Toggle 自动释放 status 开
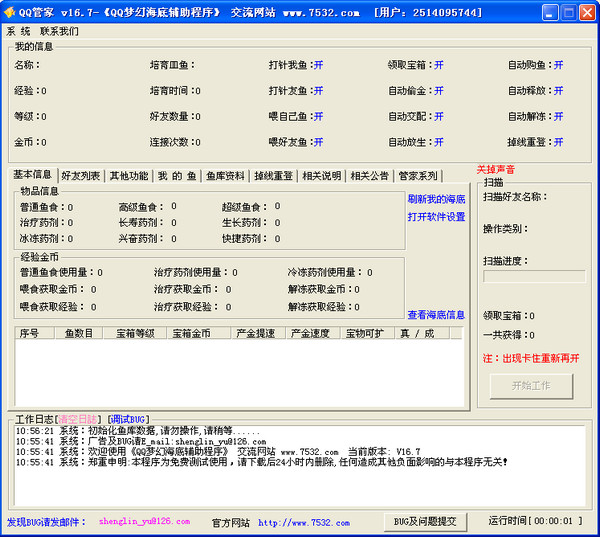 coord(559,91)
